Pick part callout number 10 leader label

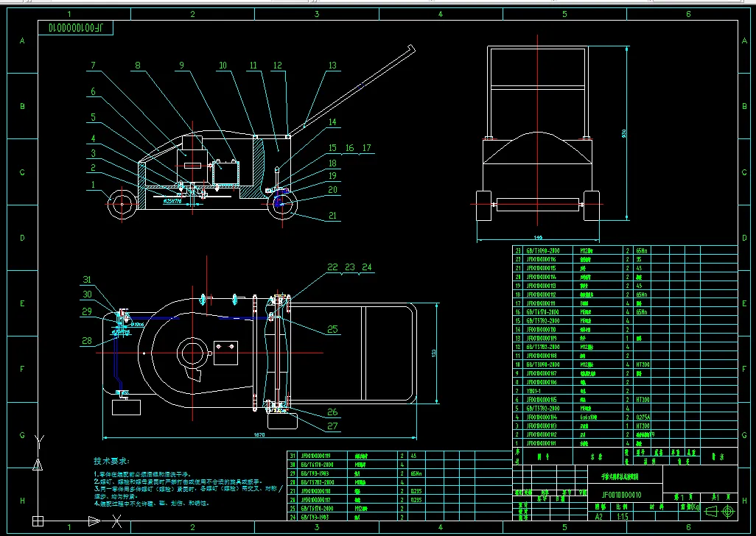[223, 66]
